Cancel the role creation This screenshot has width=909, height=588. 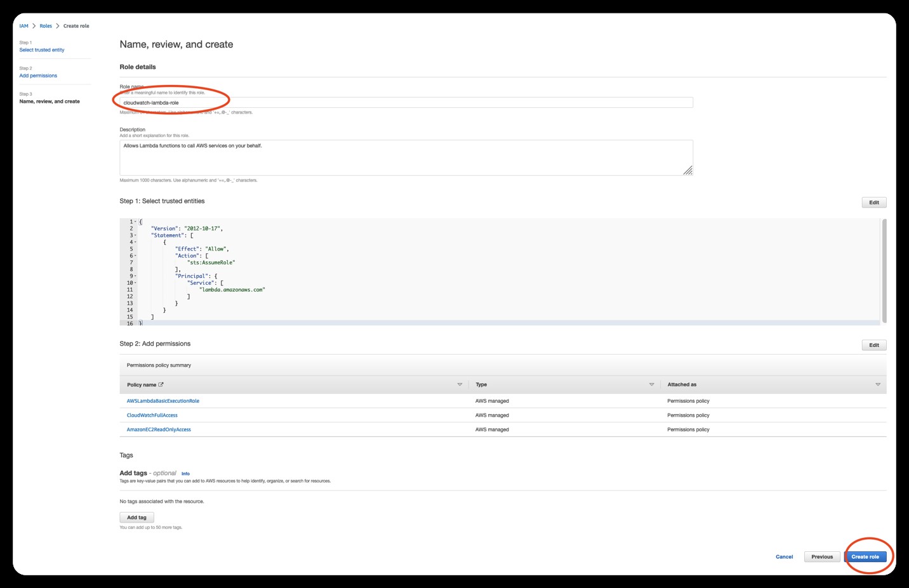point(784,556)
